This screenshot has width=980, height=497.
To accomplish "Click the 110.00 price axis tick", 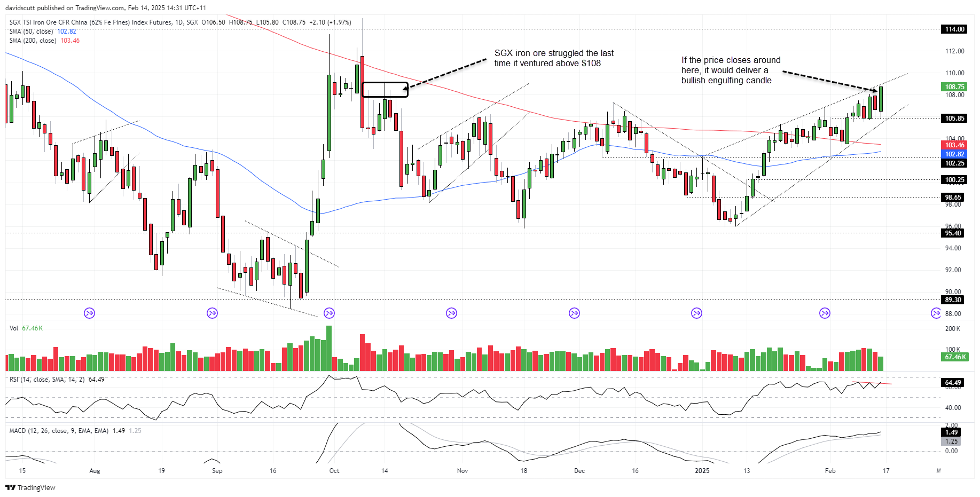I will click(955, 73).
